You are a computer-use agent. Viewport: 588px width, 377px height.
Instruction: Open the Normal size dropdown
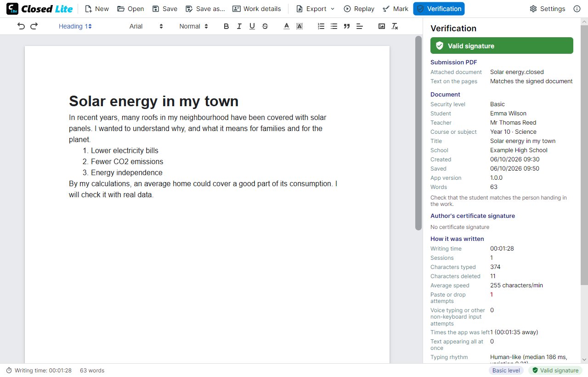tap(194, 26)
